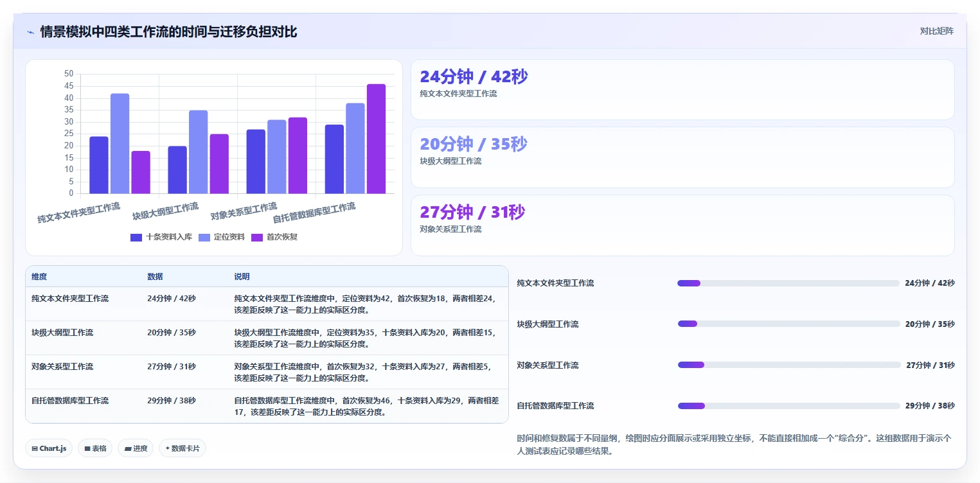Click the 首次恢复 bar for 纯文本文件夹型工作流
980x483 pixels.
[141, 172]
